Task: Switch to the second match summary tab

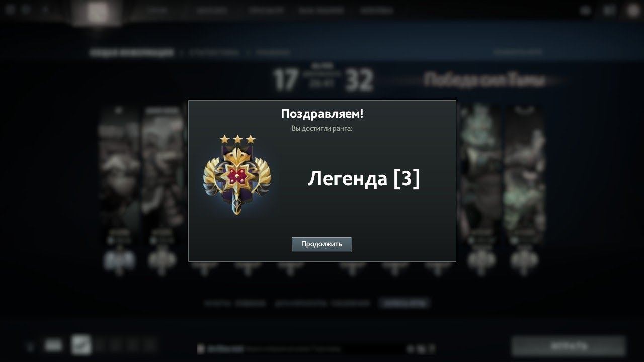Action: 214,52
